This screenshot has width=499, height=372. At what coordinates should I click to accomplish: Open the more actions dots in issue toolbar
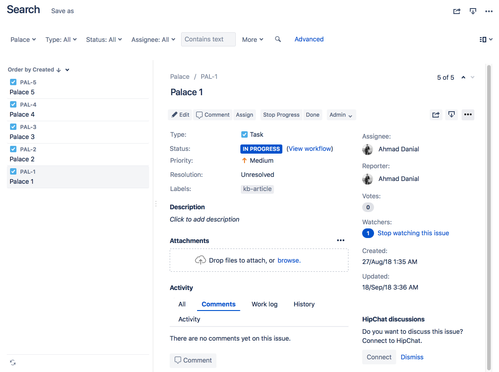coord(468,115)
